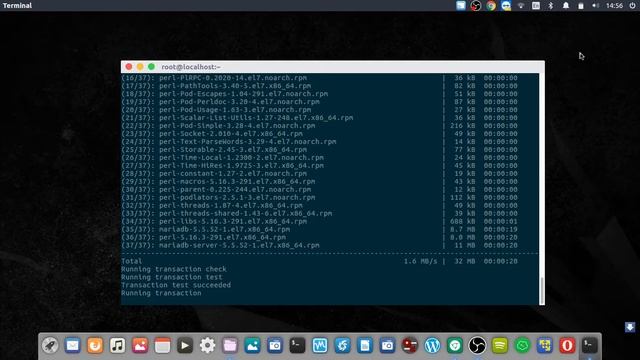
Task: Open the Opera browser from the dock
Action: [x=567, y=346]
